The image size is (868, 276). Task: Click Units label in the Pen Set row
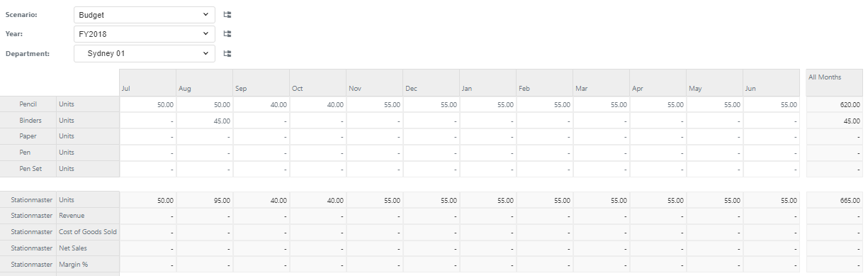[x=88, y=169]
